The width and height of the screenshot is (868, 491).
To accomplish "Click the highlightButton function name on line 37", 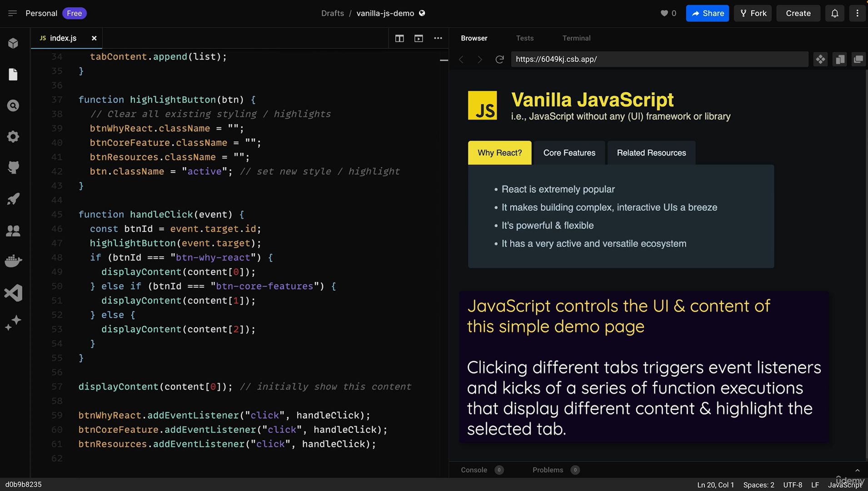I will 173,100.
